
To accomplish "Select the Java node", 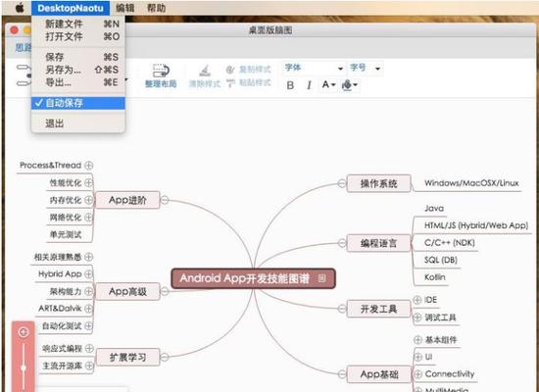I will pyautogui.click(x=434, y=209).
